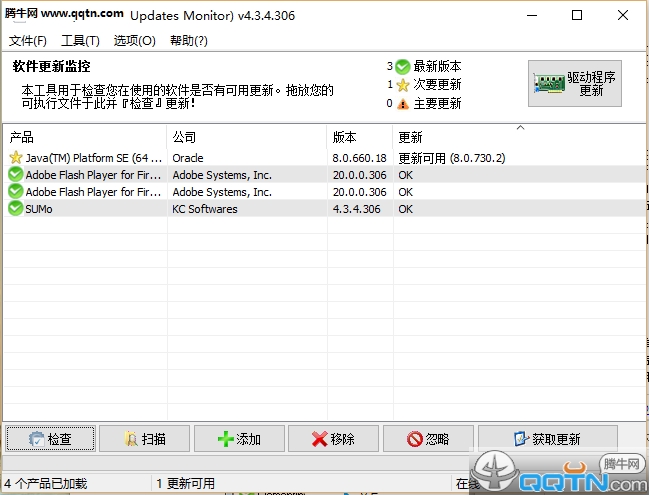Click the green check icon of the SUMo row
Screen dimensions: 649x495
[x=16, y=209]
